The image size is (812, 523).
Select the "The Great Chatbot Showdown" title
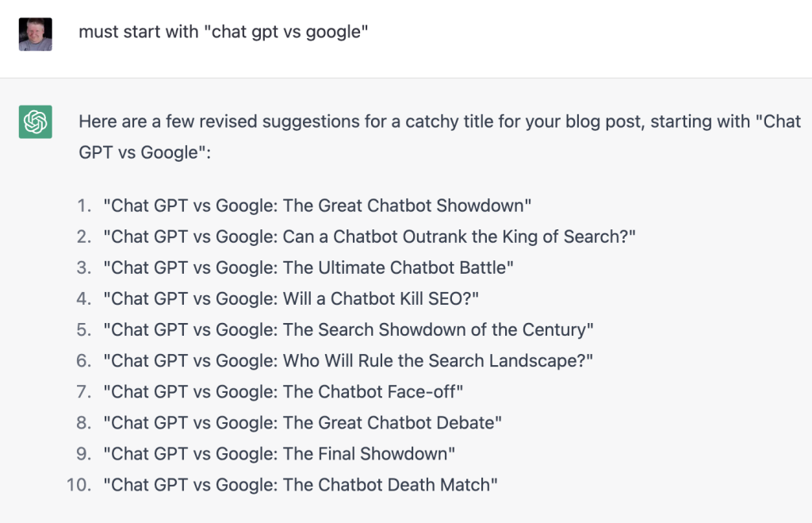(x=317, y=206)
